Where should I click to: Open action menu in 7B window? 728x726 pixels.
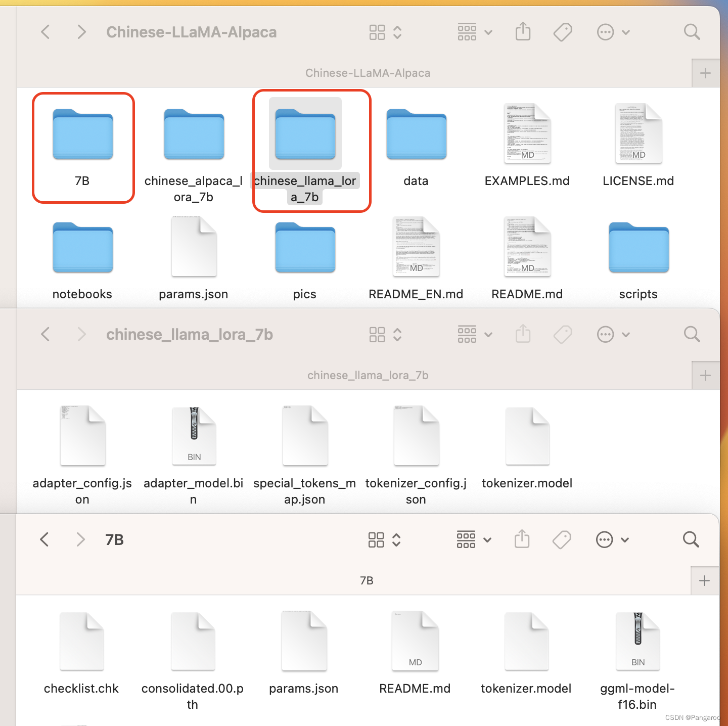[612, 539]
